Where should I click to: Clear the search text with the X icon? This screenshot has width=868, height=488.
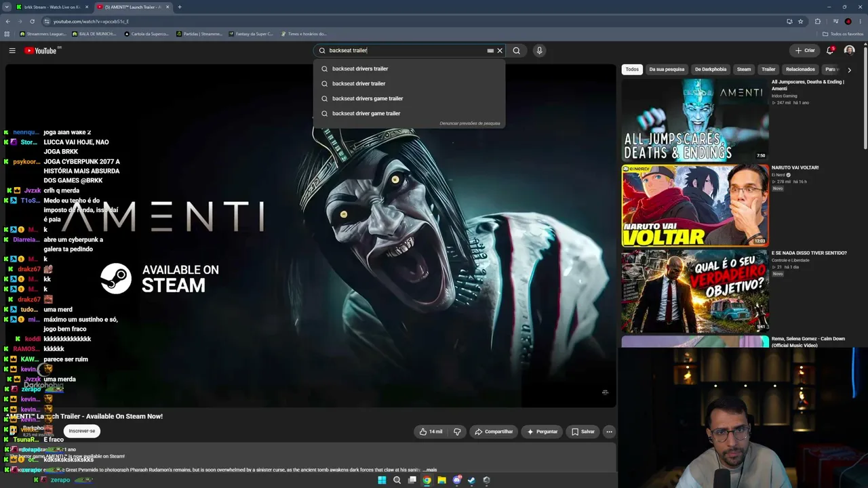(x=500, y=50)
